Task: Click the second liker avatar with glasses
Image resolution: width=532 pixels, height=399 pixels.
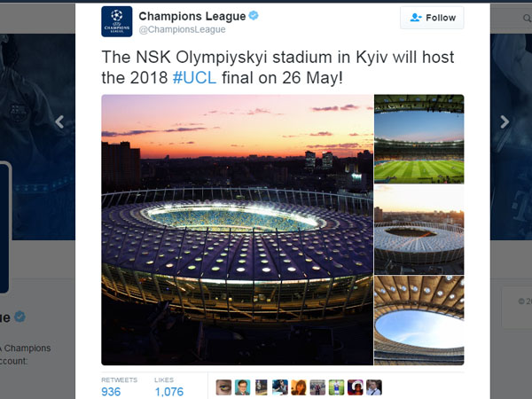Action: (242, 387)
